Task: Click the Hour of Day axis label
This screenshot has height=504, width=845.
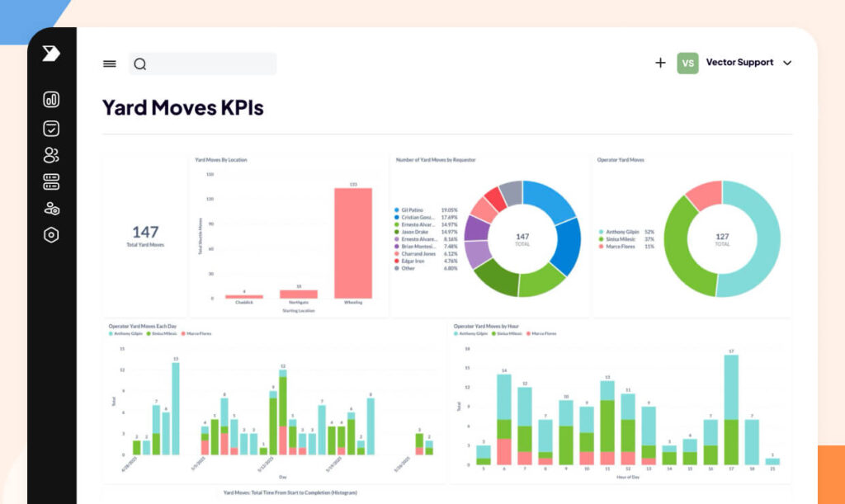Action: tap(628, 477)
